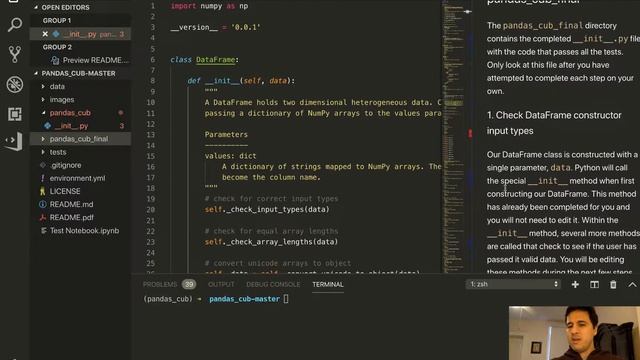The width and height of the screenshot is (640, 360).
Task: Click the README.md info icon
Action: tap(42, 204)
